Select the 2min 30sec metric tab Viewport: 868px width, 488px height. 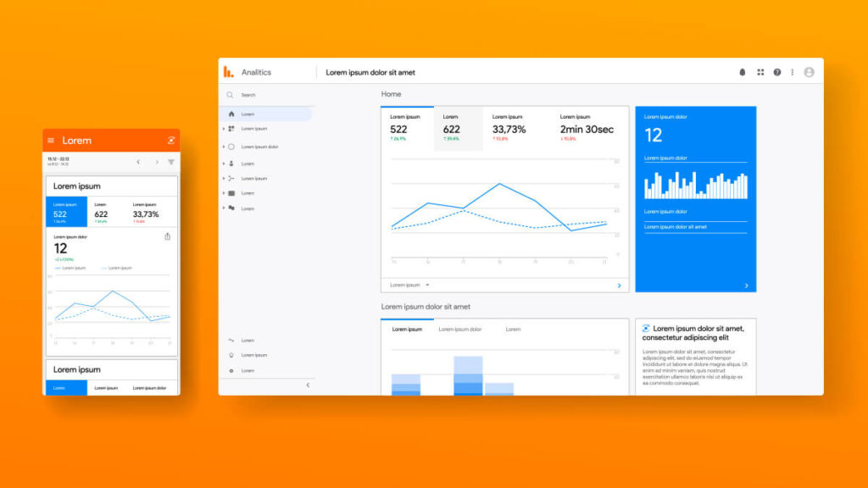[x=586, y=129]
